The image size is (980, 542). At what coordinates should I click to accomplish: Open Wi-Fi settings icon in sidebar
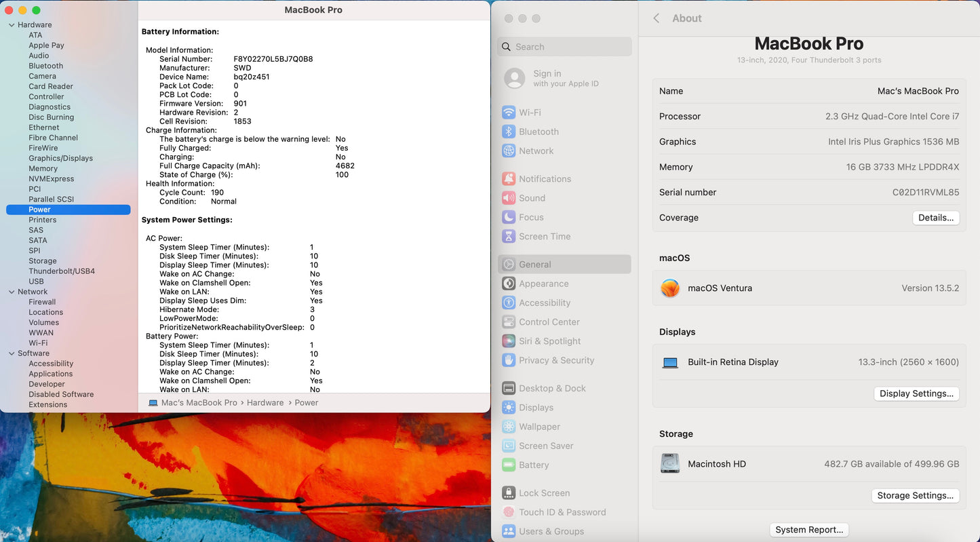point(509,113)
